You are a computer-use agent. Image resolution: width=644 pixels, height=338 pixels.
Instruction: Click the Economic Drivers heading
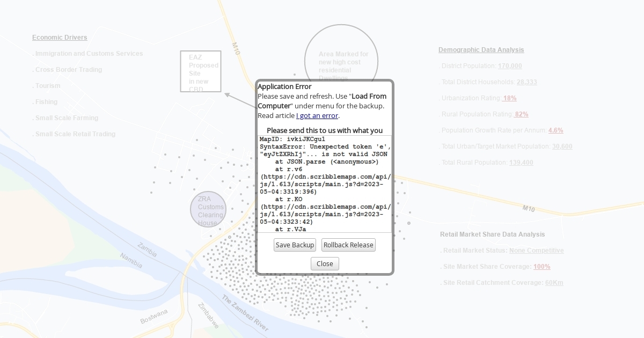pyautogui.click(x=60, y=38)
